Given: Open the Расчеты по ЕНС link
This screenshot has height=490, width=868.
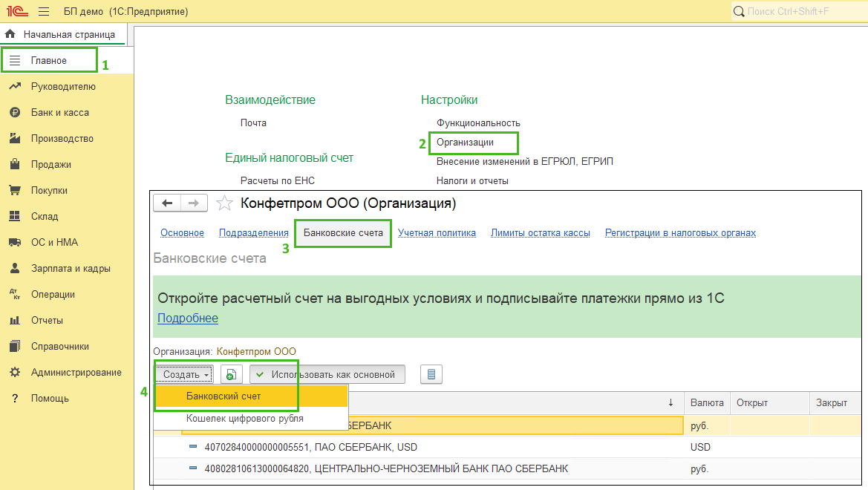Looking at the screenshot, I should click(x=278, y=181).
